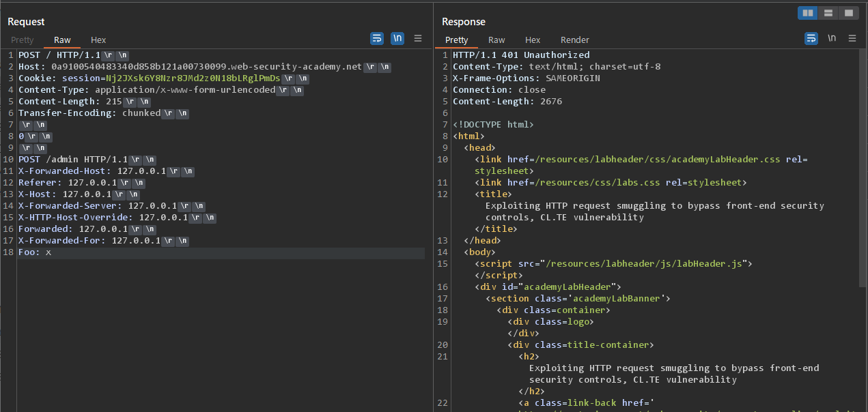868x412 pixels.
Task: Click the X-Host: 127.0.0.1 line
Action: point(79,194)
